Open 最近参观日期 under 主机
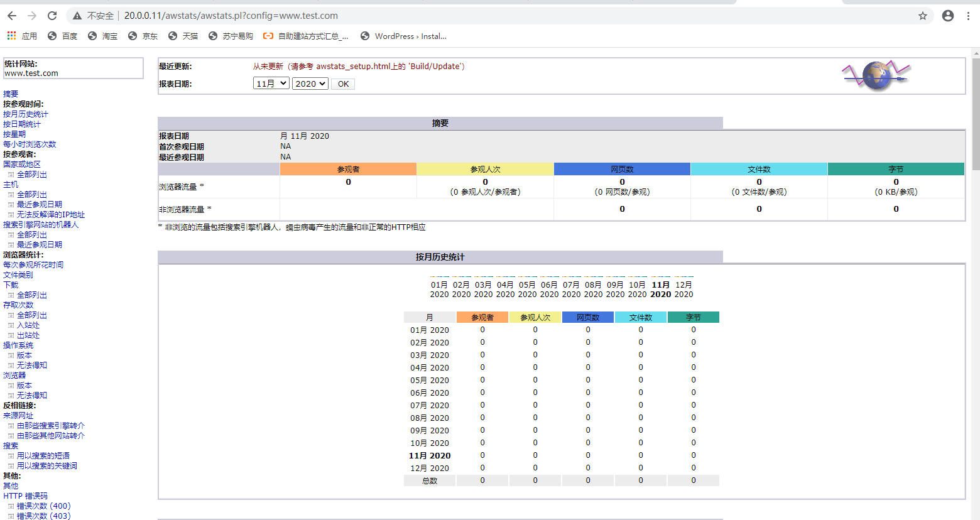Viewport: 980px width, 520px height. (40, 205)
